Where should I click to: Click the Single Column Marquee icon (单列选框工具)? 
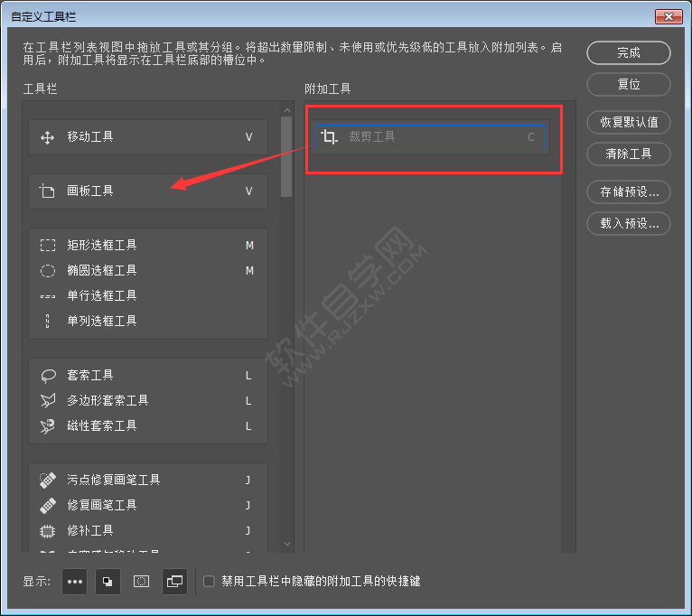(x=48, y=322)
